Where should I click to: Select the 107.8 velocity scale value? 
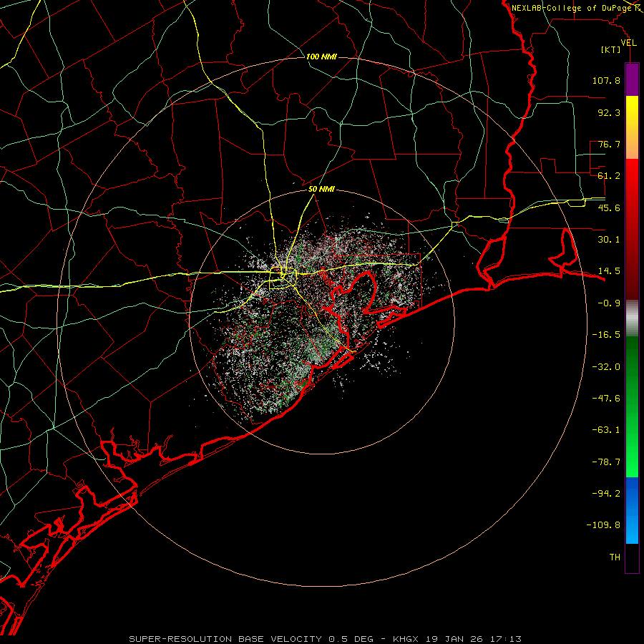click(x=606, y=80)
